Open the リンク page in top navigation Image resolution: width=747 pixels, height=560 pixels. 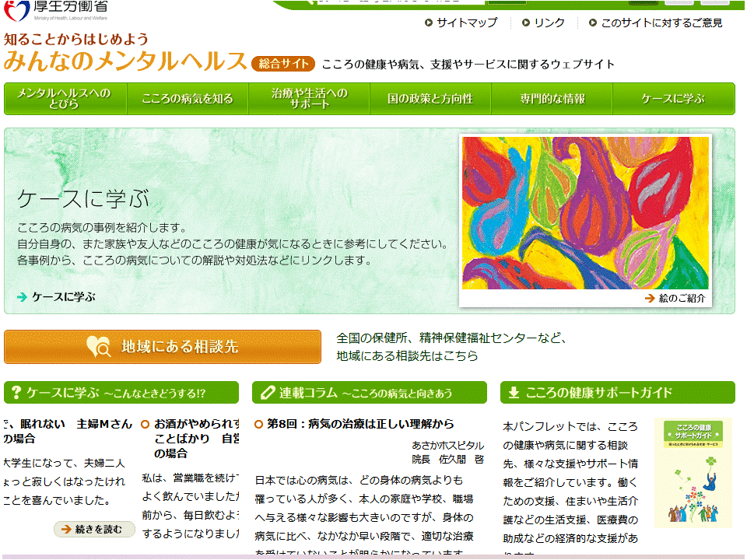(x=549, y=23)
